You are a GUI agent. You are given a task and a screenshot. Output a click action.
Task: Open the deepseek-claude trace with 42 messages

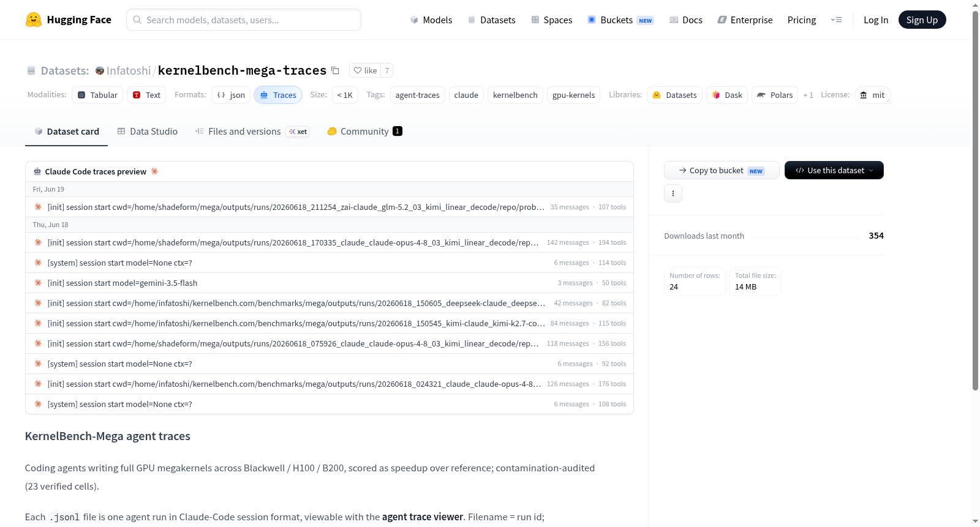[x=330, y=303]
